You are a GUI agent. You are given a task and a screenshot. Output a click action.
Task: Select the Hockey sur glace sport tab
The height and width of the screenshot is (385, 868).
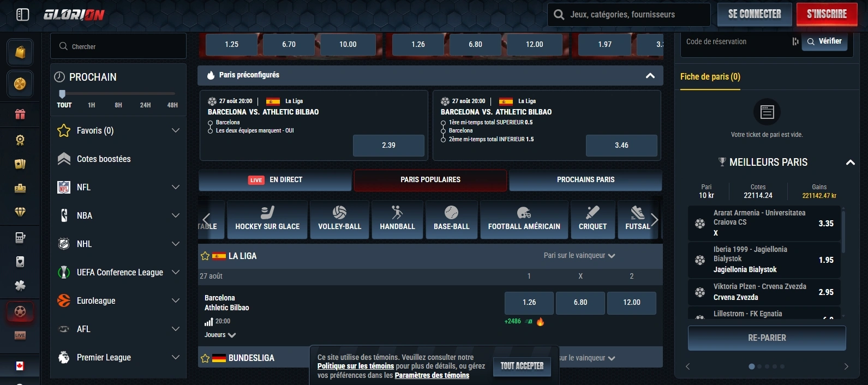[x=267, y=220]
